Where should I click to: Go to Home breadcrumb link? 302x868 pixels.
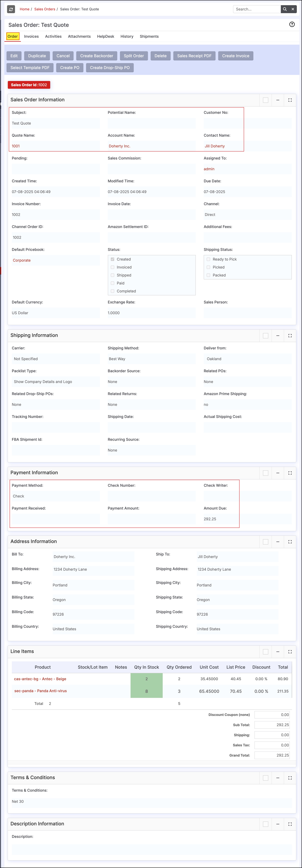pos(25,9)
